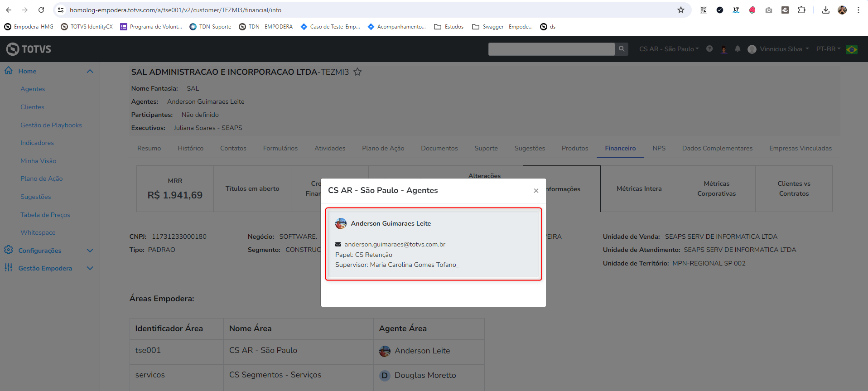This screenshot has height=391, width=868.
Task: Switch to the Suporte tab
Action: (486, 148)
